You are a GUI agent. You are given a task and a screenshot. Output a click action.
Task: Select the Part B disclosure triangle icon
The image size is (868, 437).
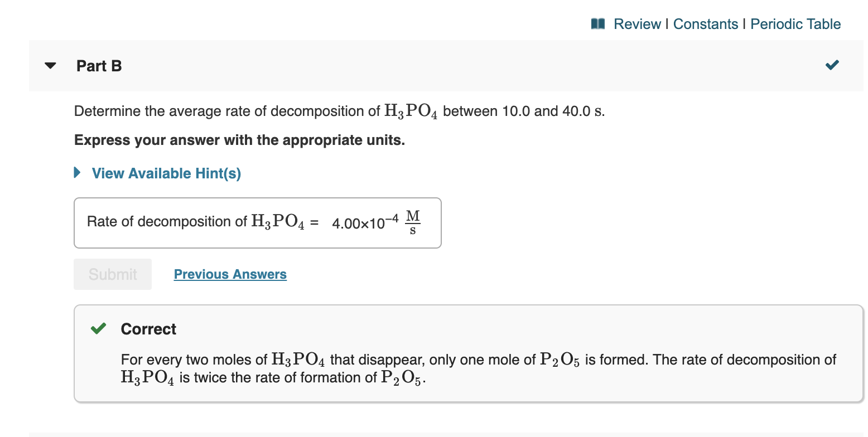50,65
